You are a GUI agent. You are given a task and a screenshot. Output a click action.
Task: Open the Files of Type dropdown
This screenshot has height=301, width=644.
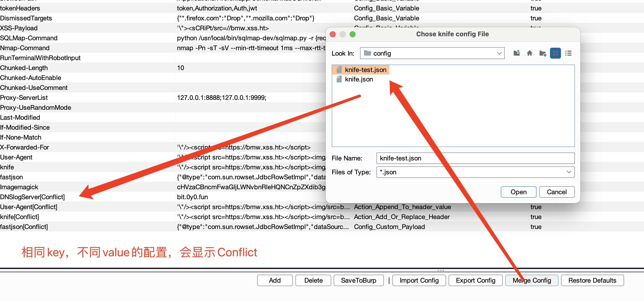point(569,172)
